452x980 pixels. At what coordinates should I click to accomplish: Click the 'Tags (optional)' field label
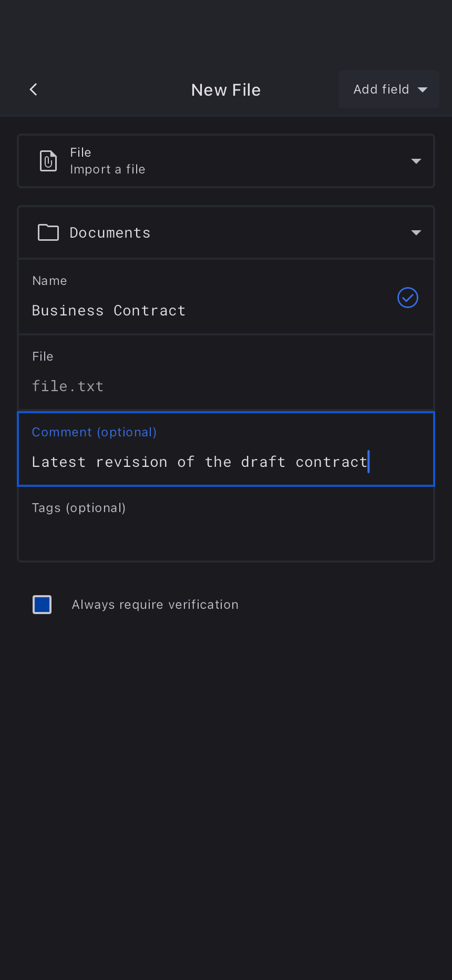point(79,508)
